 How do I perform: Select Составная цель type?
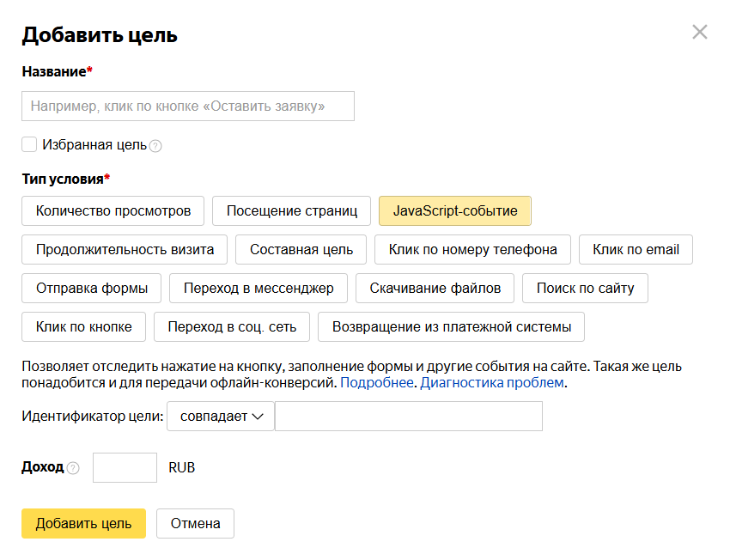click(x=301, y=249)
